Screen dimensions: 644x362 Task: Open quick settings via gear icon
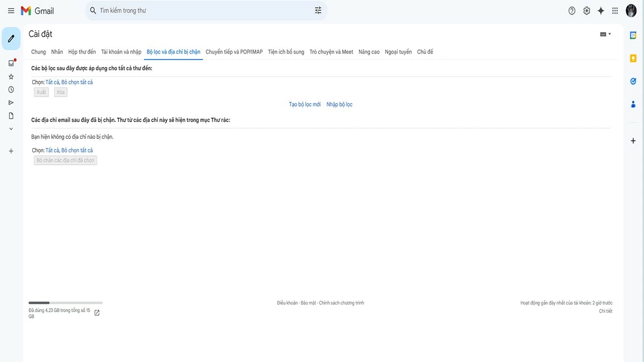coord(586,10)
